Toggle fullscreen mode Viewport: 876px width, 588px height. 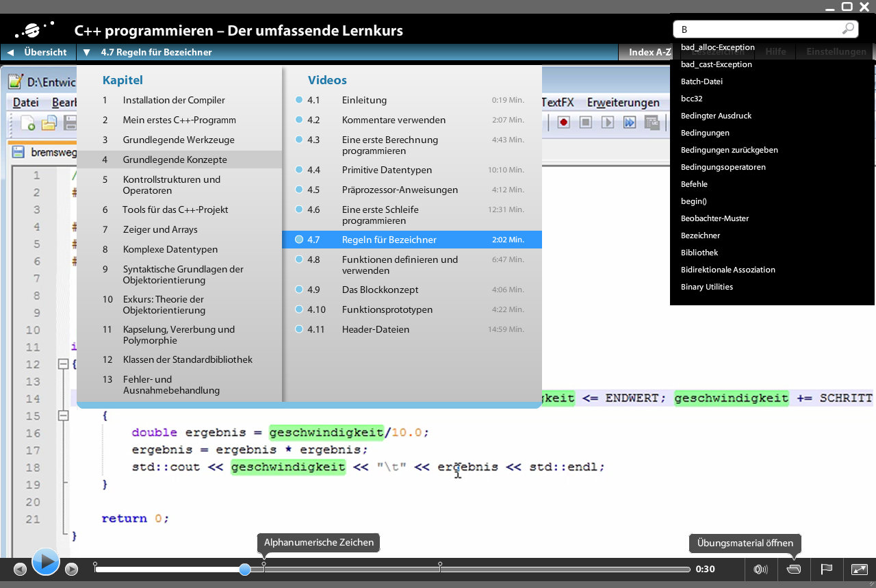(x=859, y=569)
